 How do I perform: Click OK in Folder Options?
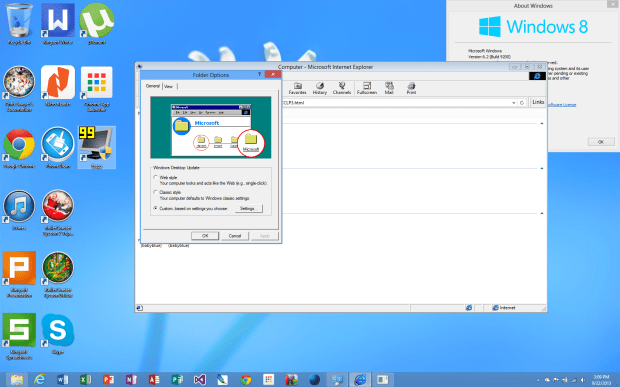[x=205, y=236]
